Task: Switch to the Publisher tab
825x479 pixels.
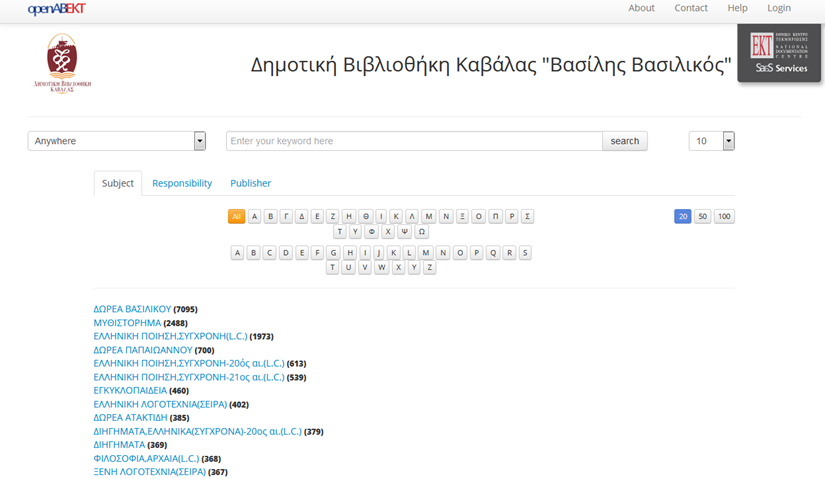Action: tap(250, 183)
